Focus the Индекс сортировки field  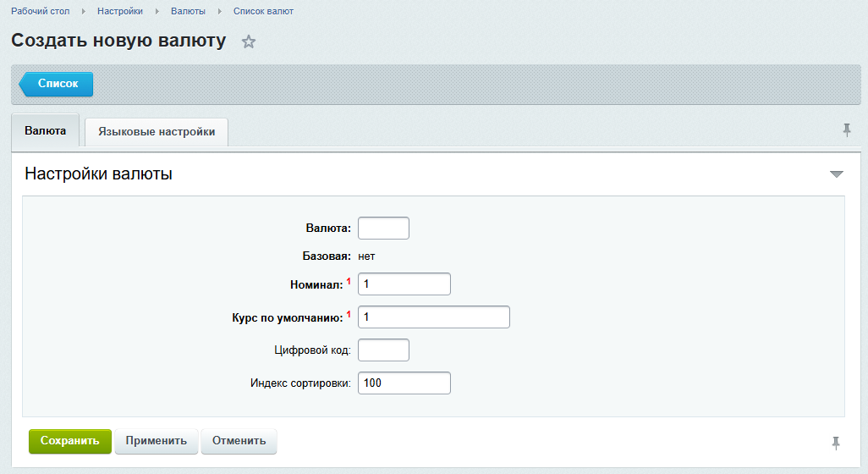tap(404, 383)
